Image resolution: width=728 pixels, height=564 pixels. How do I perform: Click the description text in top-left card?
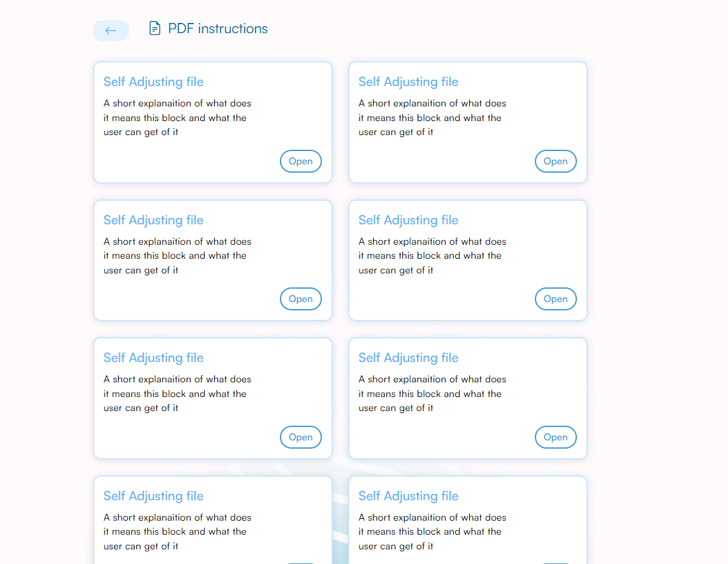point(177,117)
